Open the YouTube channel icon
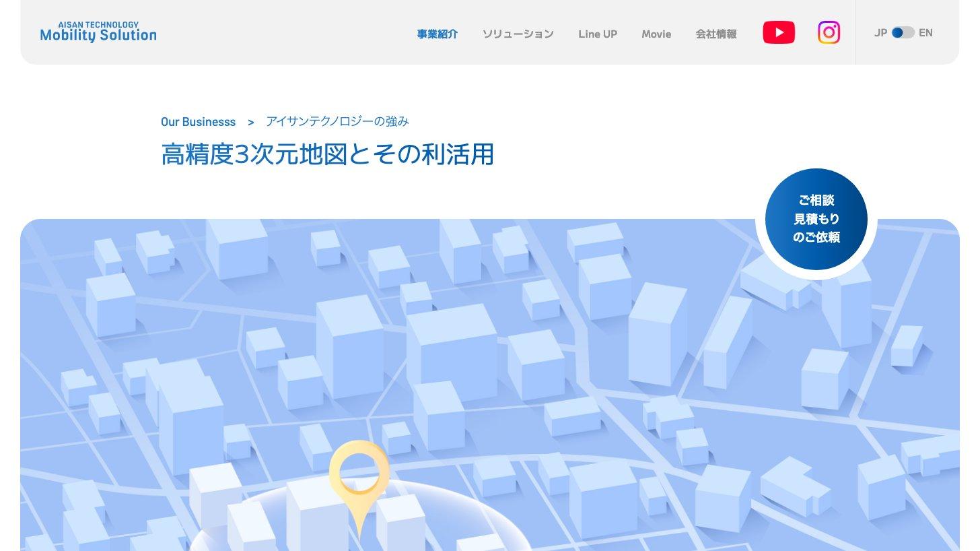 [x=779, y=32]
